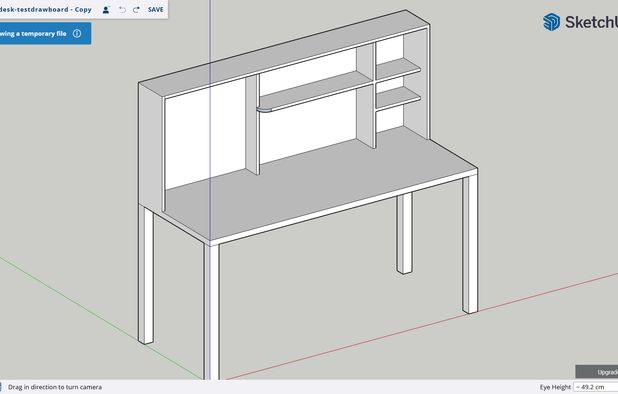The width and height of the screenshot is (618, 394).
Task: Click the file name 'desk-testdrawboard - Copy'
Action: pyautogui.click(x=46, y=9)
